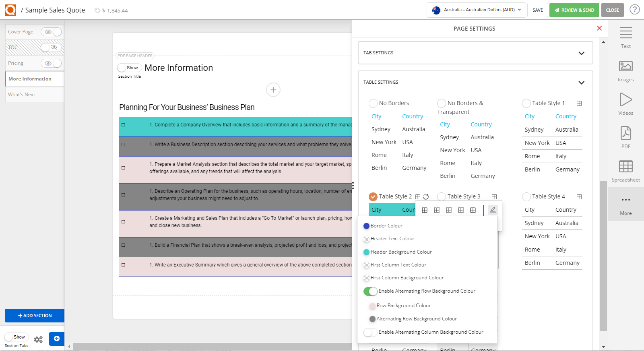
Task: Click the reset icon beside Table Style 2
Action: pyautogui.click(x=426, y=197)
